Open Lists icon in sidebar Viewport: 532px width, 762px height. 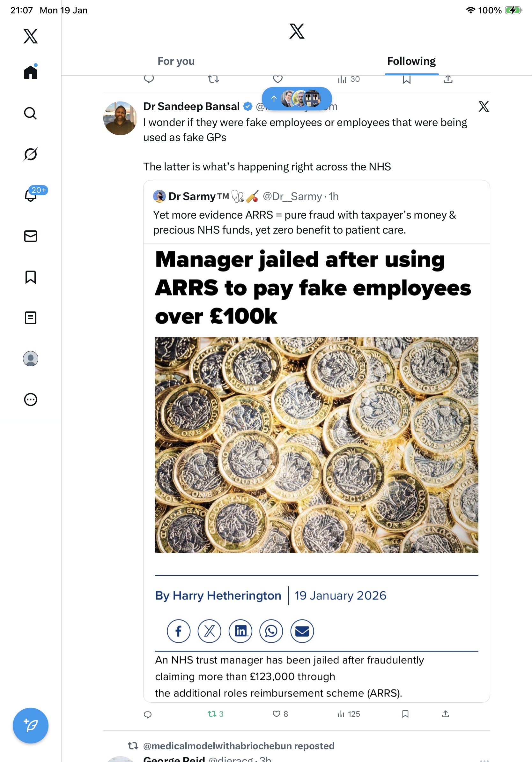pos(31,318)
